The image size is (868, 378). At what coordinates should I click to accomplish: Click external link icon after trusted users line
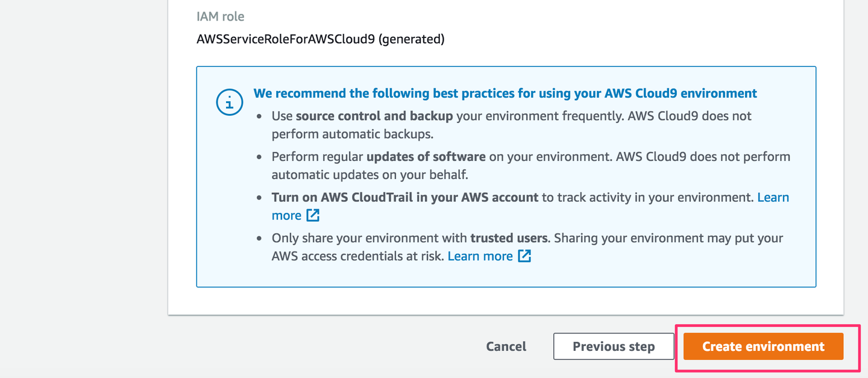pos(524,256)
